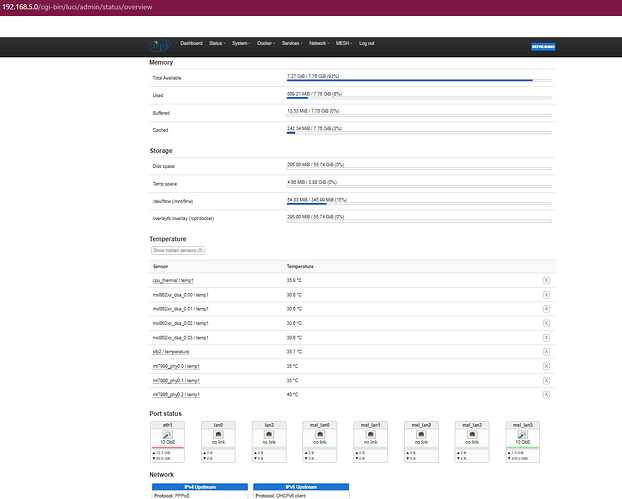Click the mxl_lan1 port icon

(371, 435)
